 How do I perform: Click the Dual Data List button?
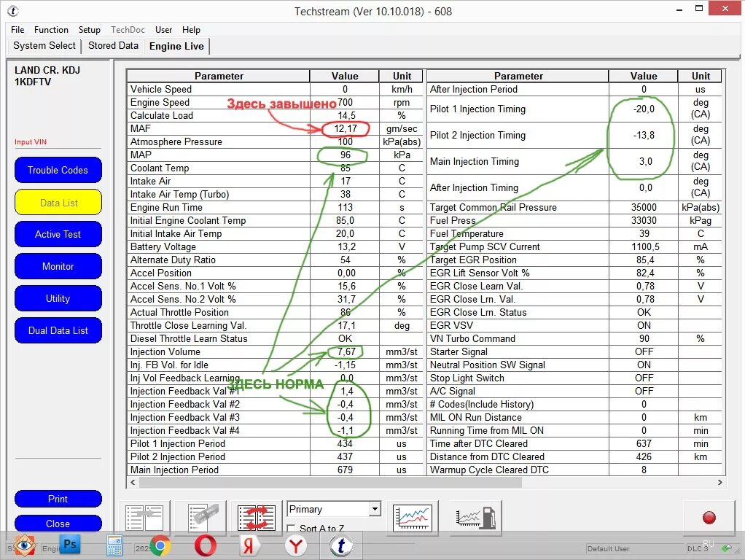coord(58,330)
